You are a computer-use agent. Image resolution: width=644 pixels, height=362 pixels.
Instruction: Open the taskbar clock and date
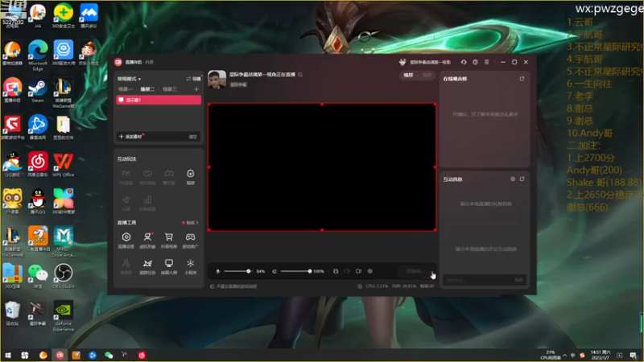[601, 355]
